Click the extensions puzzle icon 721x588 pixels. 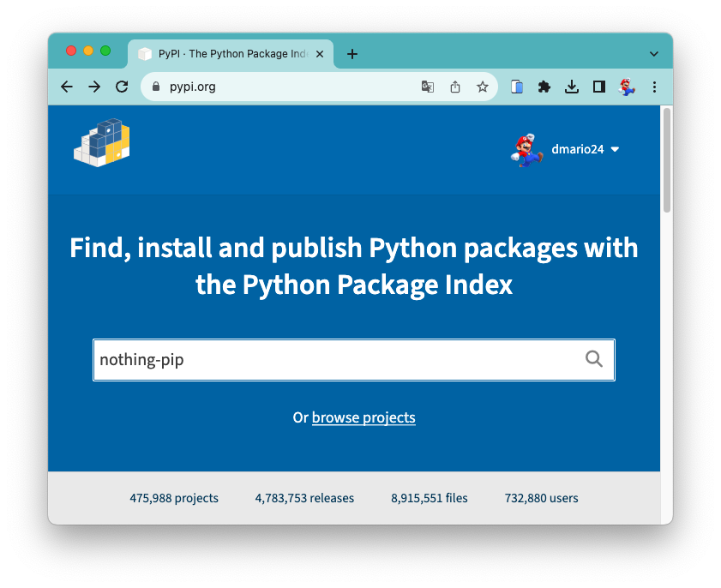coord(544,87)
